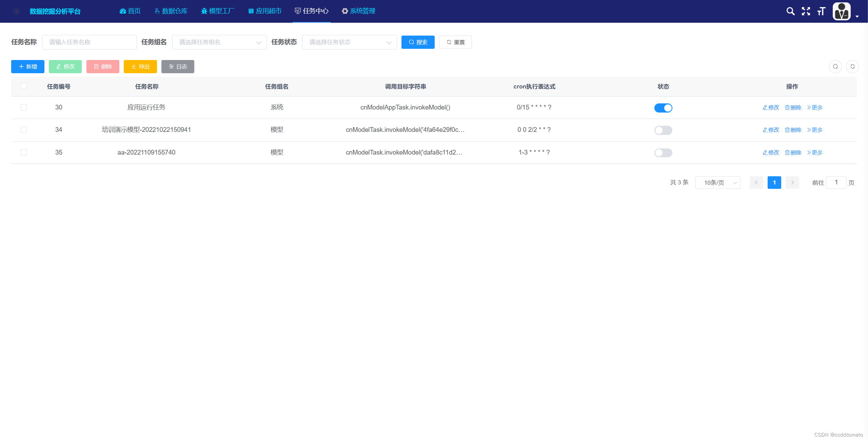Expand 更多 options for task 35

(815, 153)
